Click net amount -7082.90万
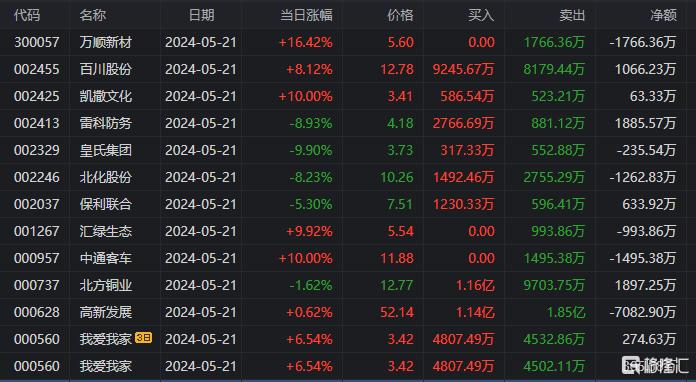The width and height of the screenshot is (696, 382). (643, 312)
